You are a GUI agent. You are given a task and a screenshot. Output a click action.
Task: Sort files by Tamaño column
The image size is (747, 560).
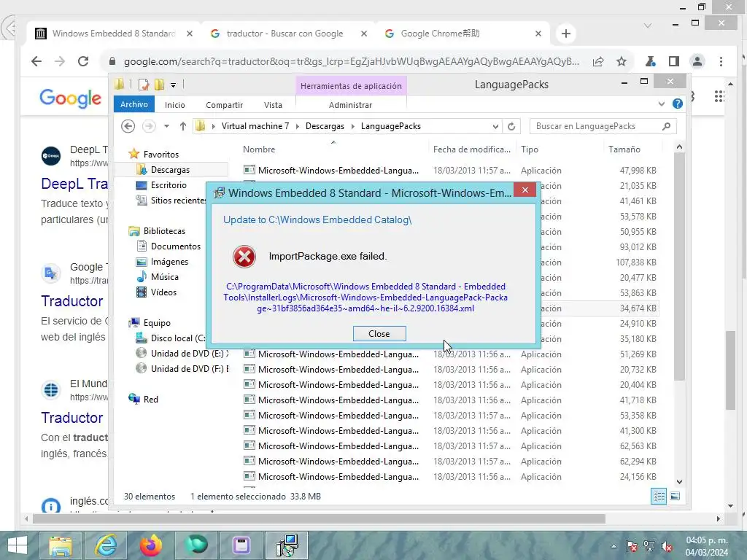click(624, 149)
